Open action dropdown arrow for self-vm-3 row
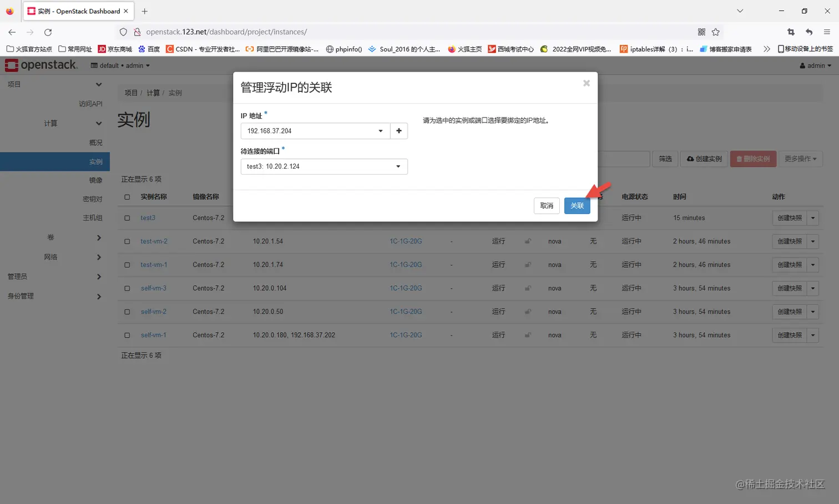Viewport: 839px width, 504px height. coord(813,288)
